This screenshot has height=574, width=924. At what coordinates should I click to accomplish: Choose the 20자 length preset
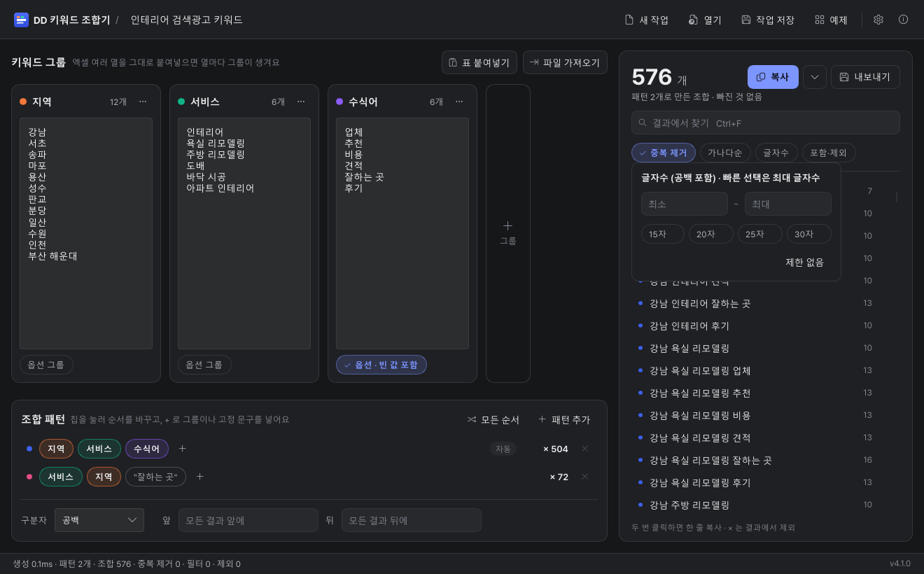pos(711,234)
